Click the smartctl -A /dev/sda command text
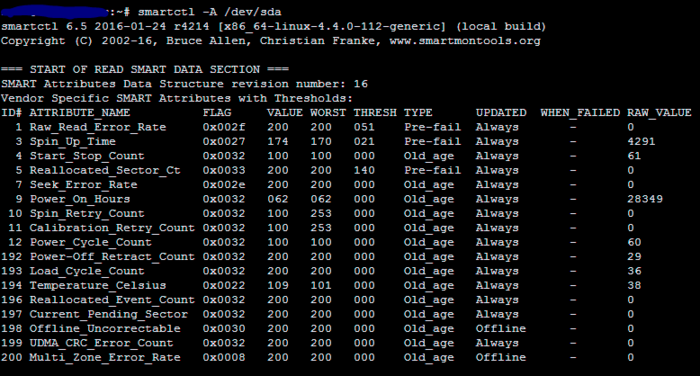700x376 pixels. (x=209, y=12)
